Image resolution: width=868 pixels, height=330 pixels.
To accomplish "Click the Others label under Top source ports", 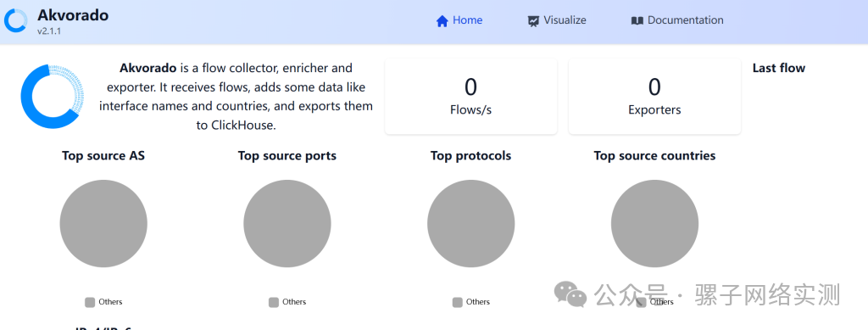I will tap(294, 302).
